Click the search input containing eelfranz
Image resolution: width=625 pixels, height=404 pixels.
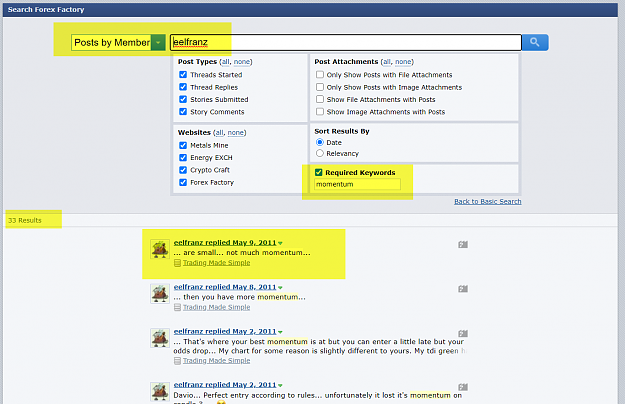(346, 42)
